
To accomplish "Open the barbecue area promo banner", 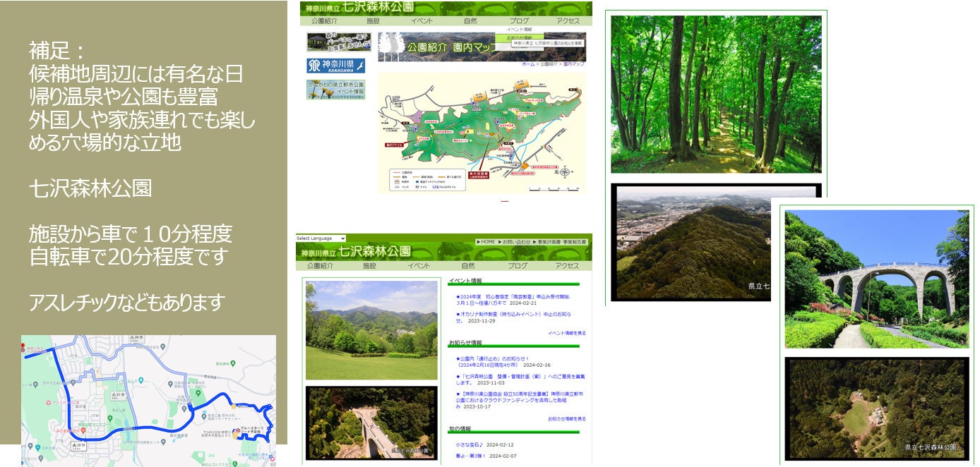I will pos(339,42).
